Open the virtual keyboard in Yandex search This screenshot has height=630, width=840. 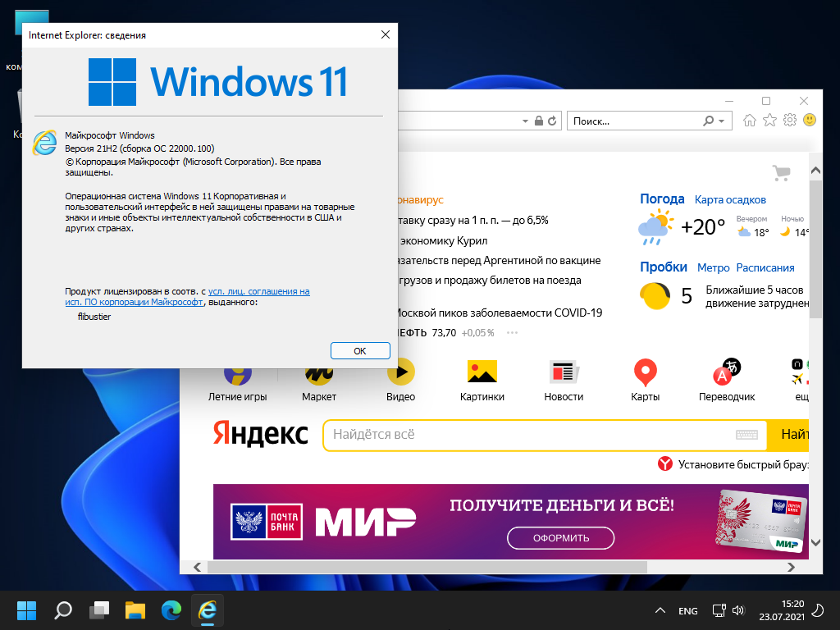pos(746,435)
